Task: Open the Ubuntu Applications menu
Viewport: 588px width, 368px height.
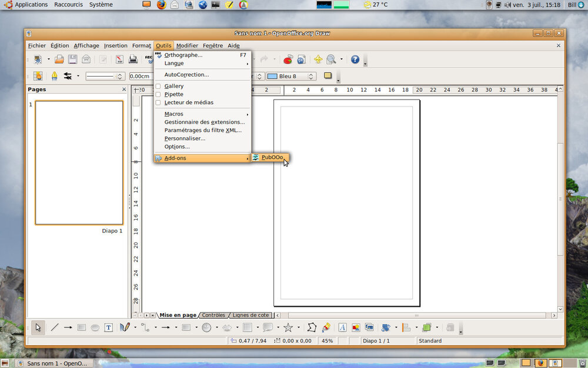Action: pyautogui.click(x=31, y=5)
